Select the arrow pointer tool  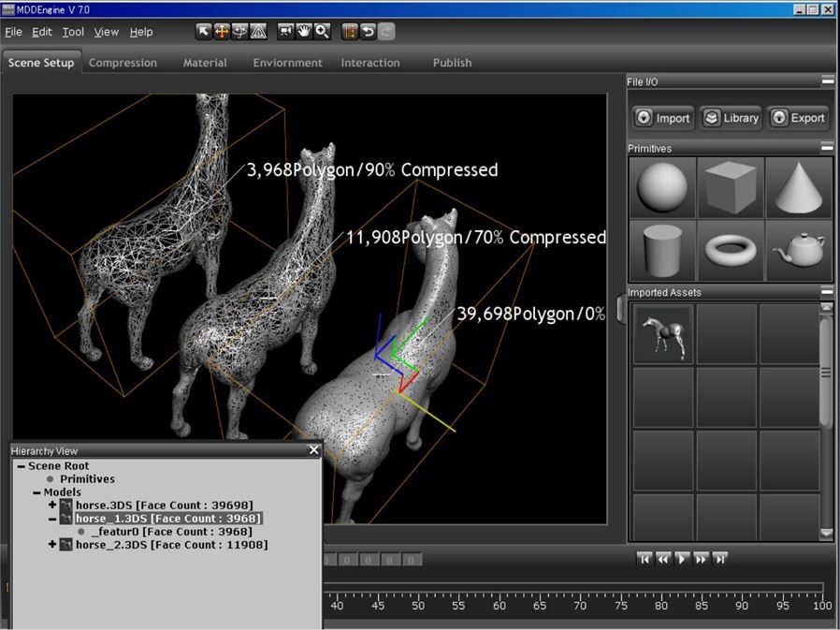203,32
